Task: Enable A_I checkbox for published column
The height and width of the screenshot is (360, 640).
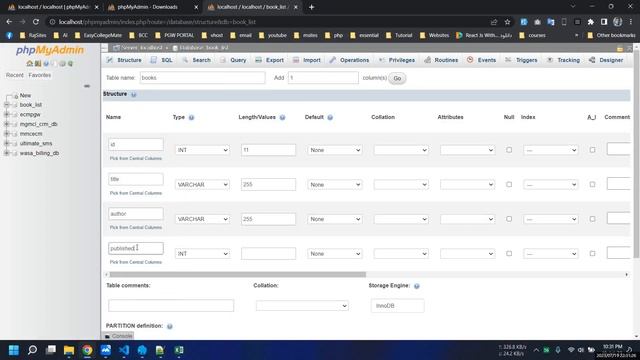Action: click(592, 253)
